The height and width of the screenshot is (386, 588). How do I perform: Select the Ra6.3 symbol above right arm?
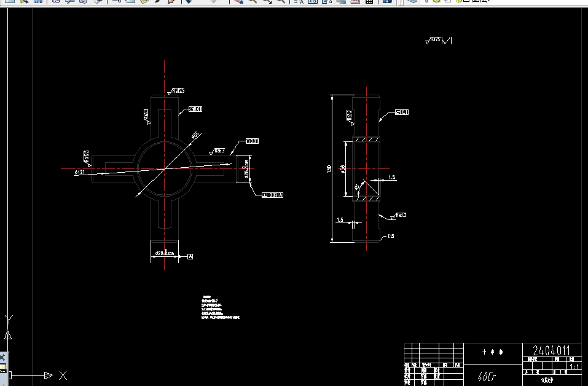[x=217, y=151]
